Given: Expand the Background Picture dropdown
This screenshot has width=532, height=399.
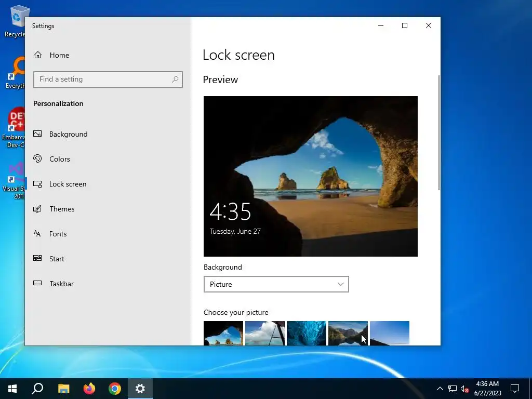Looking at the screenshot, I should pyautogui.click(x=276, y=284).
